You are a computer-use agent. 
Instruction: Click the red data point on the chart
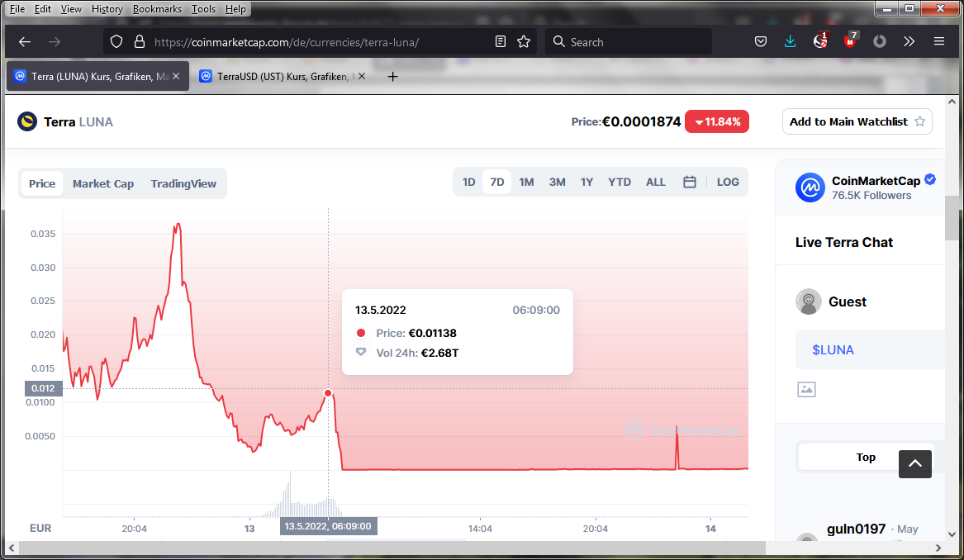(x=328, y=393)
